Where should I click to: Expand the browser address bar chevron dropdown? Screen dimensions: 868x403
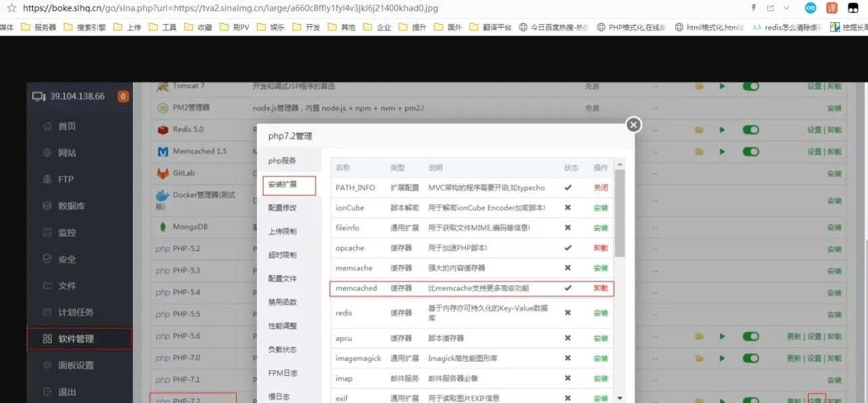pyautogui.click(x=787, y=8)
